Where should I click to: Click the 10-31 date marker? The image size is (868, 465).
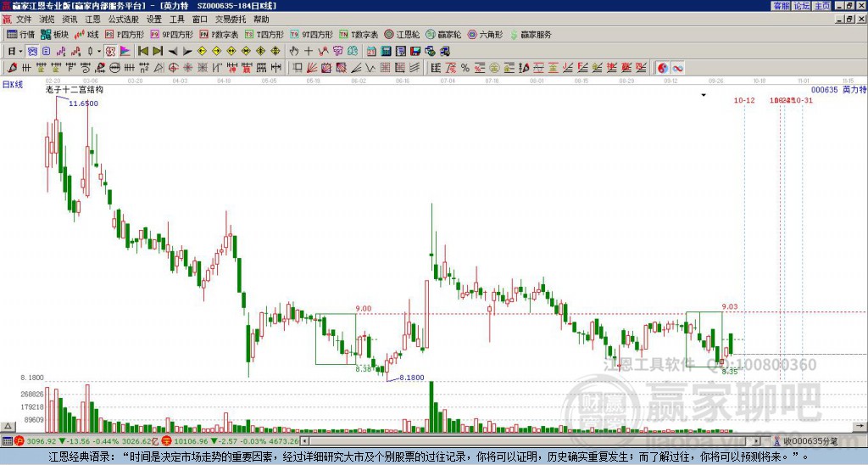point(802,100)
